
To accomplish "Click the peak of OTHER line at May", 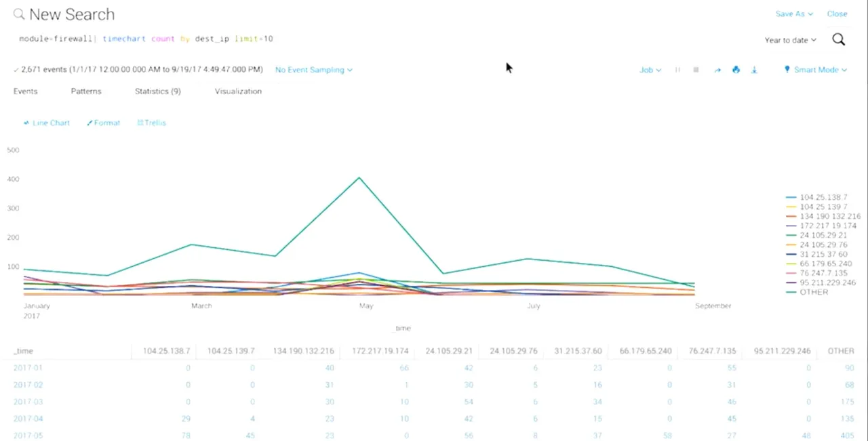I will click(359, 178).
